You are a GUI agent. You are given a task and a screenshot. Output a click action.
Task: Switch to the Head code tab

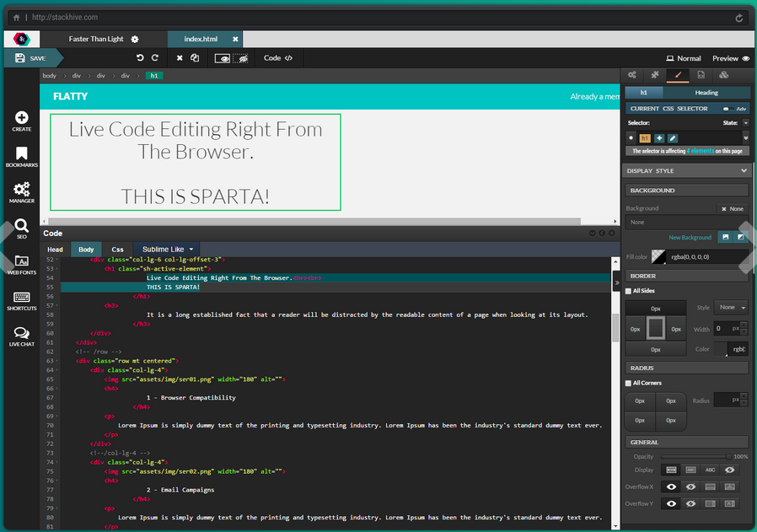tap(55, 250)
